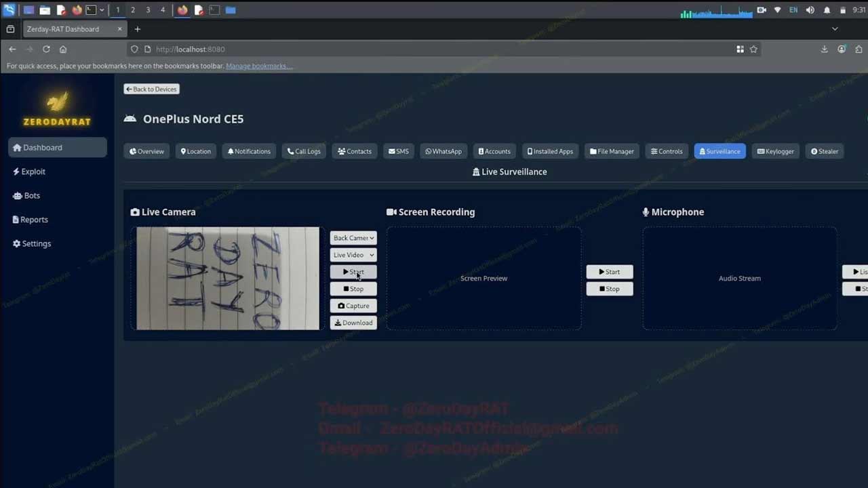Start Screen Recording
The height and width of the screenshot is (488, 868).
pyautogui.click(x=610, y=272)
